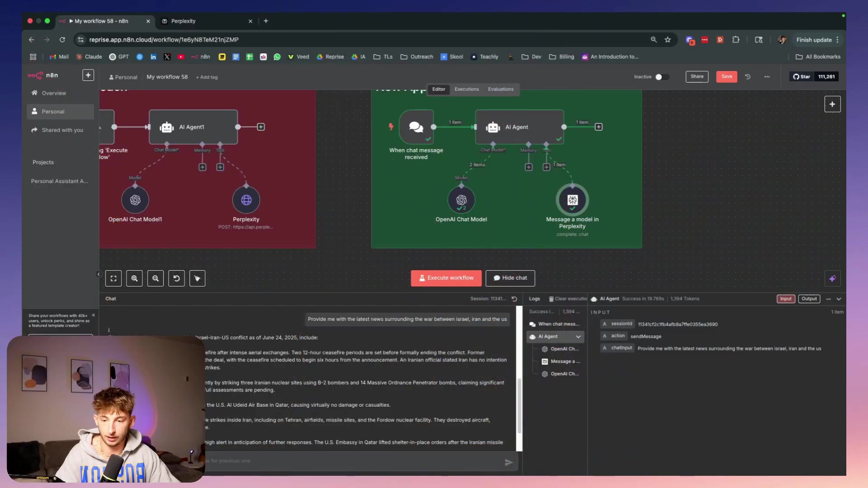Viewport: 868px width, 488px height.
Task: Select the OpenAI Chat Model1 node
Action: [135, 200]
